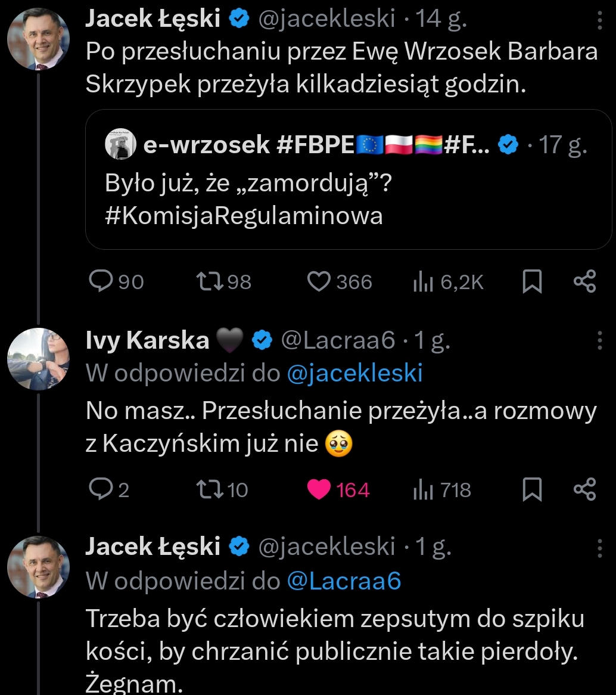This screenshot has height=695, width=616.
Task: Share Jacek Łęski's first tweet
Action: 584,281
